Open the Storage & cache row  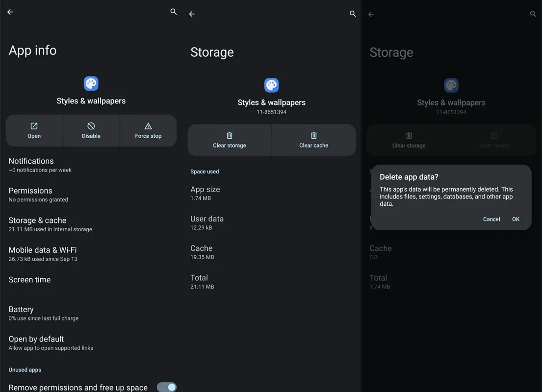click(91, 224)
